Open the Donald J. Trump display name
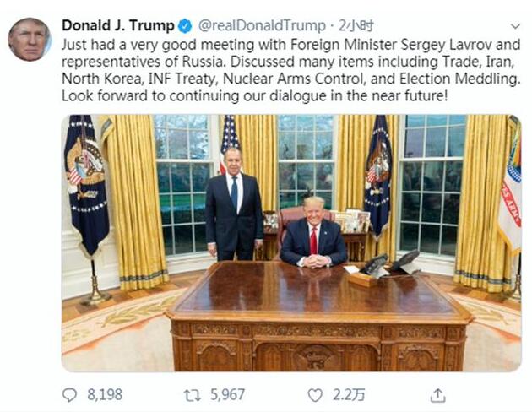Screen dimensions: 532x412 tap(118, 26)
